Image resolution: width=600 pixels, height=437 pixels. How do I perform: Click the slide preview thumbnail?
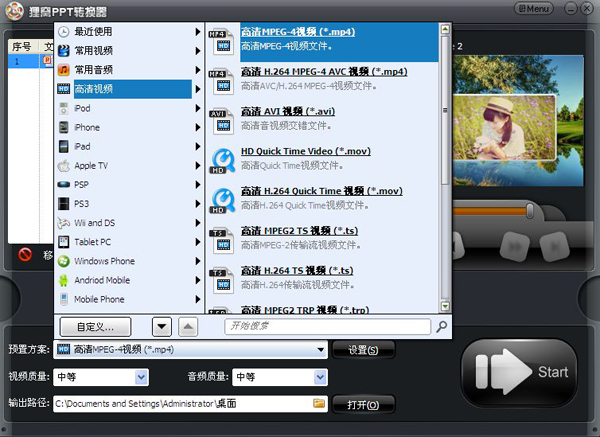[x=518, y=121]
